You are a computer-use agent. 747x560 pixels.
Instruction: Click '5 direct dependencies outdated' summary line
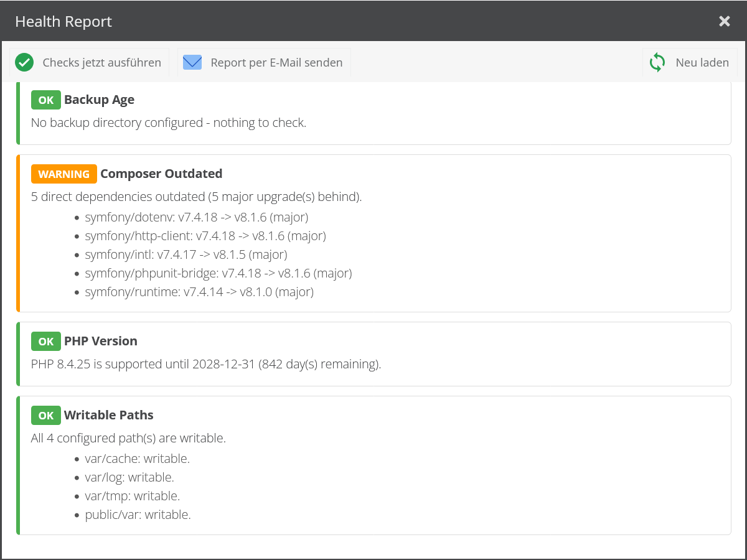pyautogui.click(x=197, y=197)
